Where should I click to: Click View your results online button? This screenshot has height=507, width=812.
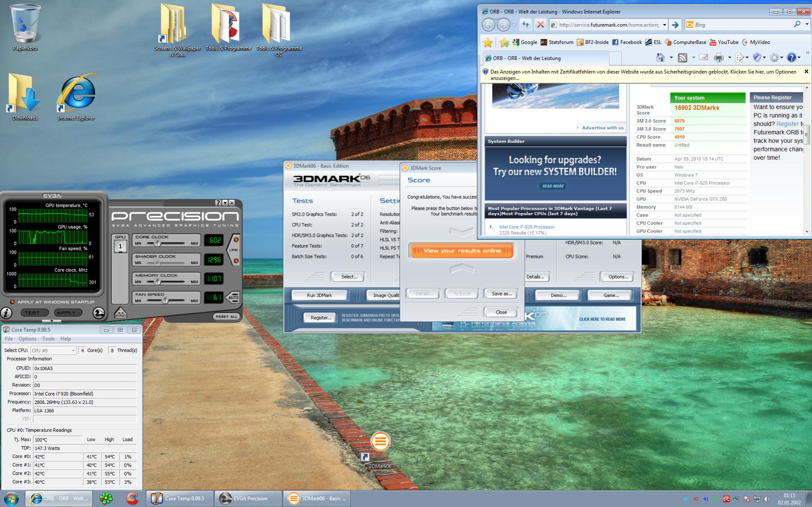click(x=462, y=251)
